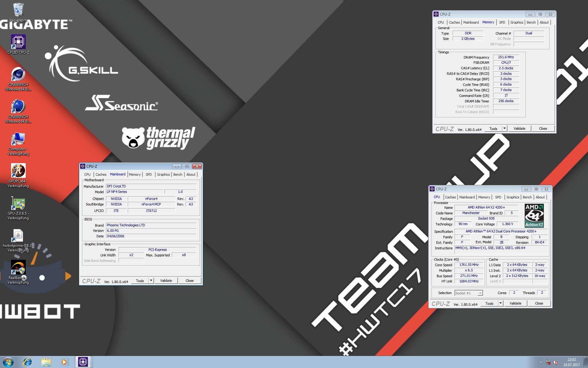Open Graphics tab in Memory window
The width and height of the screenshot is (588, 368).
click(517, 22)
